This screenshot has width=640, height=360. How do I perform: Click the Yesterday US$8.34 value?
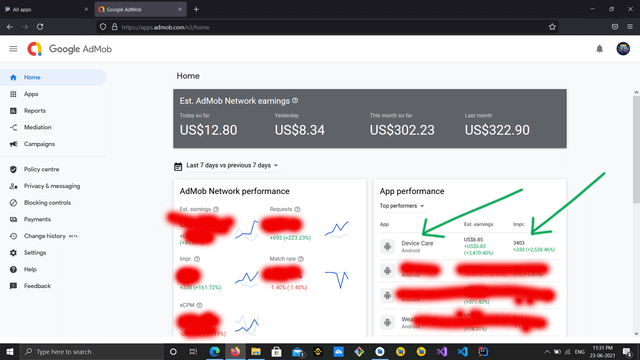click(300, 130)
